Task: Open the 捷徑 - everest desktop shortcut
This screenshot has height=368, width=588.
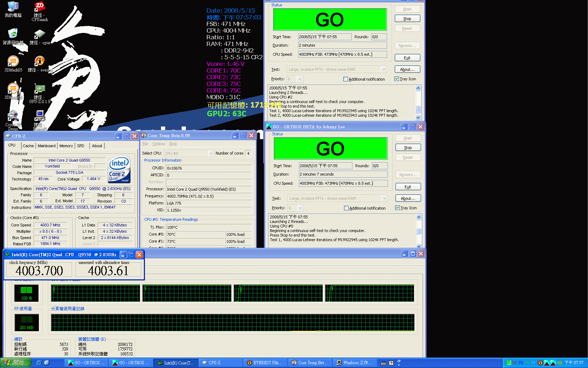Action: (x=40, y=64)
